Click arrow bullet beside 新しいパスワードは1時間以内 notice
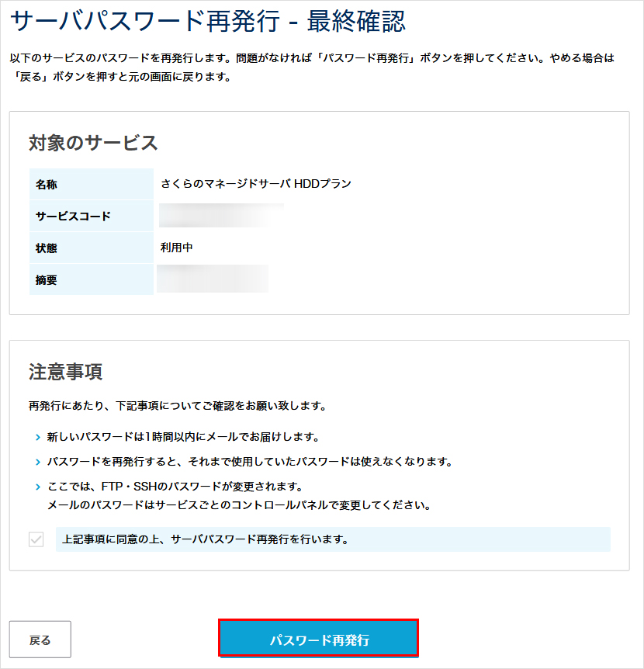This screenshot has width=644, height=669. (37, 438)
